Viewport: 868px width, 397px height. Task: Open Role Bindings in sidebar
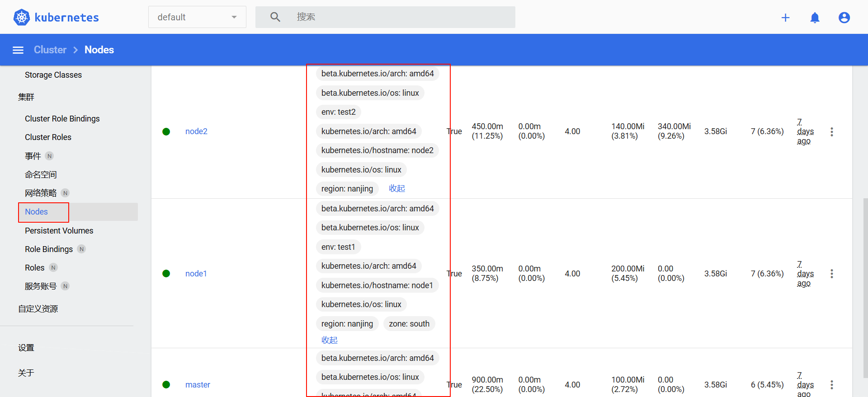pyautogui.click(x=49, y=249)
